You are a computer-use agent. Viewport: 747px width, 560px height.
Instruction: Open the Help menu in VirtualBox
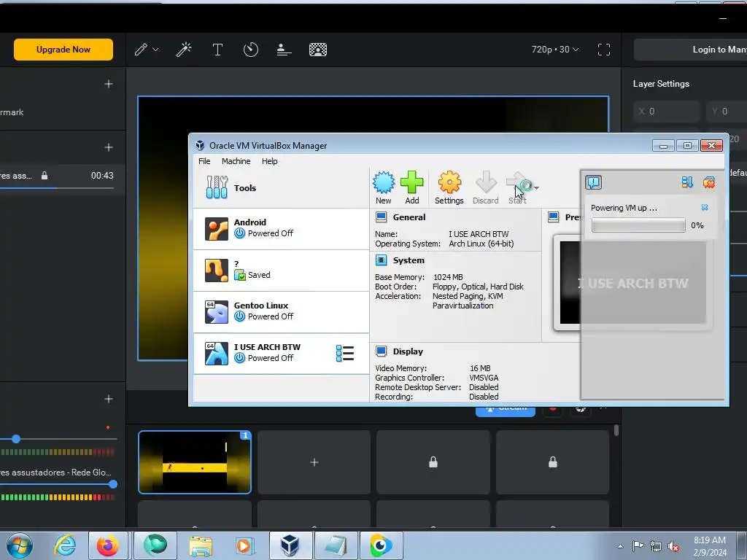(270, 161)
